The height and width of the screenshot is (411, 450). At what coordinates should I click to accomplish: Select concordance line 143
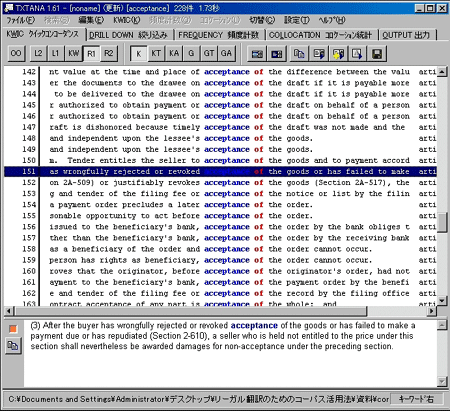click(221, 83)
